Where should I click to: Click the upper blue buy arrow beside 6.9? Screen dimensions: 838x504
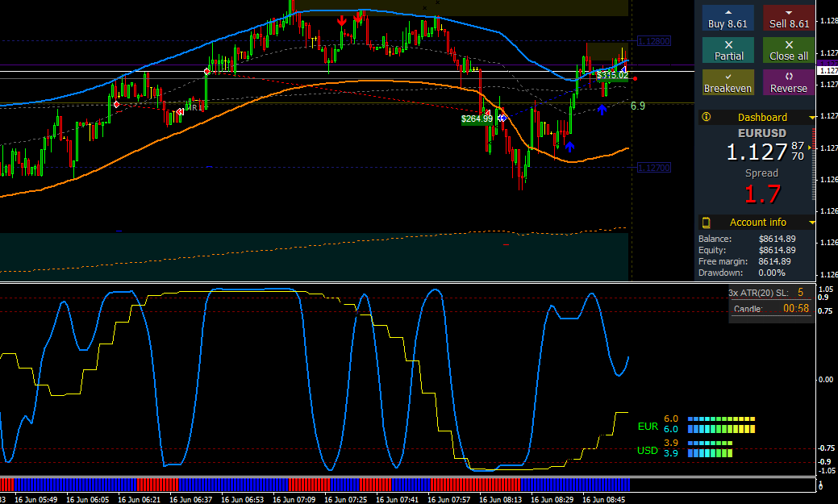(602, 110)
